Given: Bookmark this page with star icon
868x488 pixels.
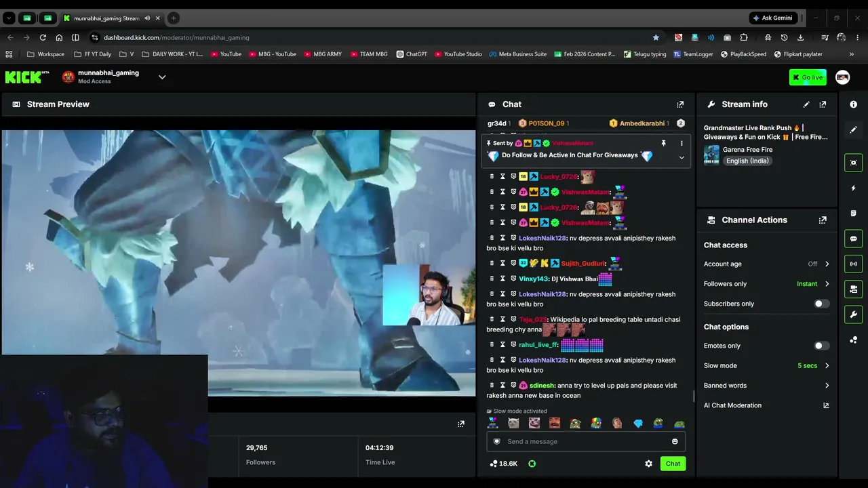Looking at the screenshot, I should tap(656, 37).
